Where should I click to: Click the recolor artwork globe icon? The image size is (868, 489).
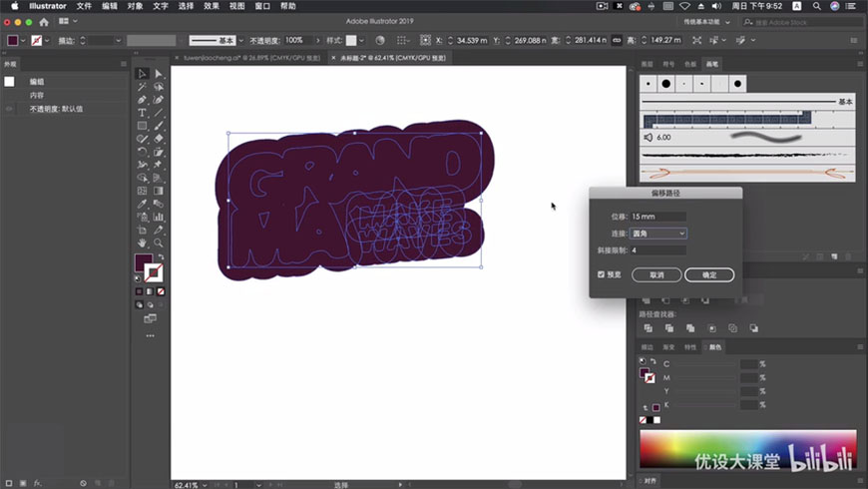point(380,41)
